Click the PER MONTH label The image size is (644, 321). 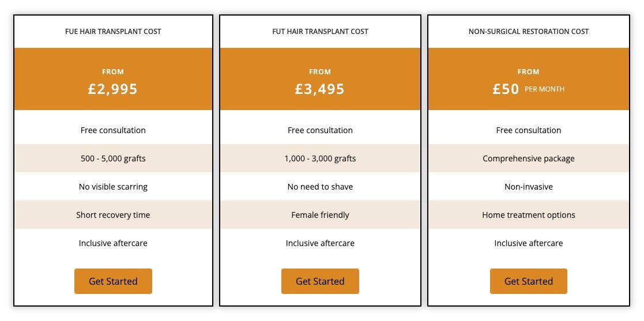tap(544, 89)
